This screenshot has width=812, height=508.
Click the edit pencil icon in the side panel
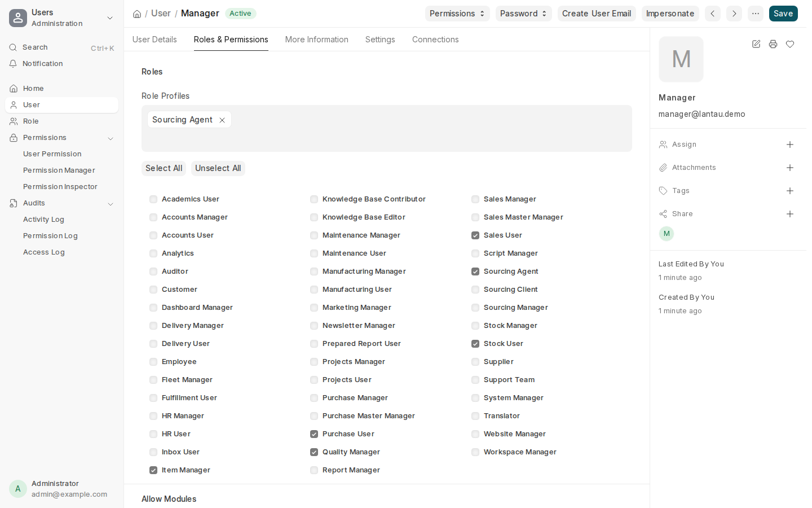coord(756,44)
